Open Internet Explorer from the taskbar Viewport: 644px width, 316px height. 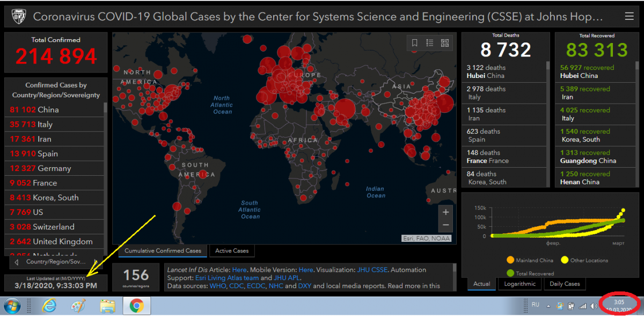point(49,306)
